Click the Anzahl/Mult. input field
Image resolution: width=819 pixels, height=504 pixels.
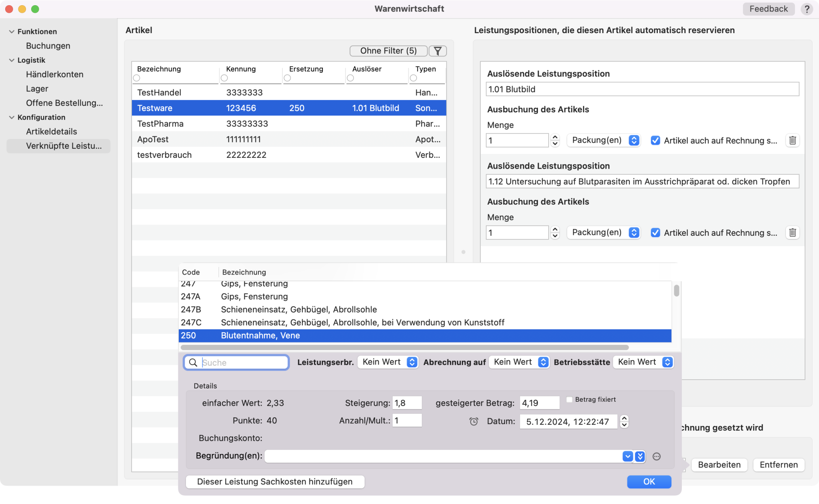pos(407,420)
